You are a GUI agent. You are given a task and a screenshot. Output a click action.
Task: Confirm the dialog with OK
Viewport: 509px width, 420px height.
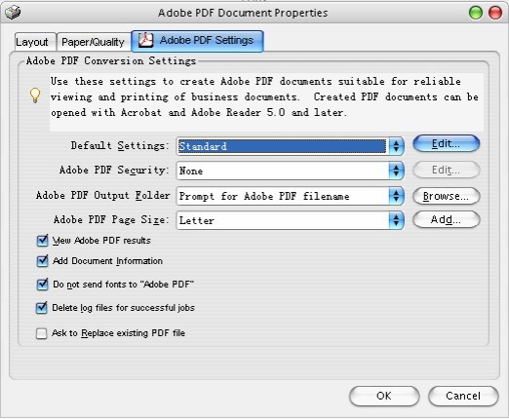384,396
